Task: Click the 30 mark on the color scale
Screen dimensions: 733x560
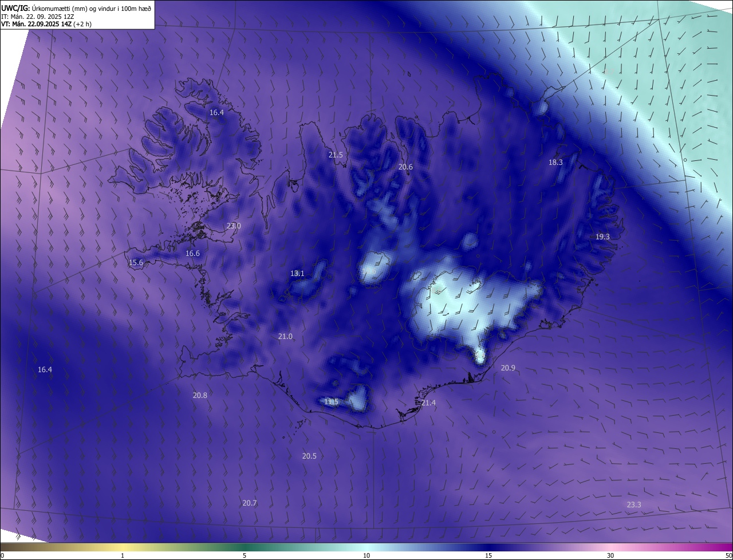Action: (x=610, y=555)
